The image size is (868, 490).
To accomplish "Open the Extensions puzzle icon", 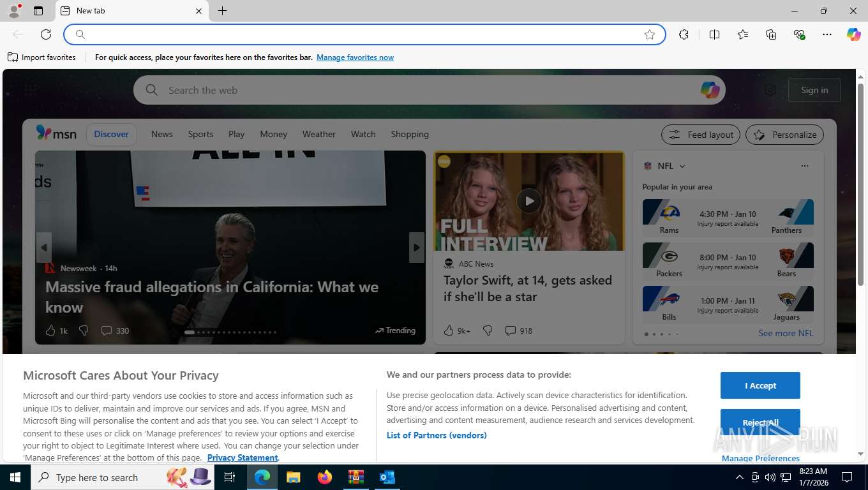I will (x=684, y=34).
